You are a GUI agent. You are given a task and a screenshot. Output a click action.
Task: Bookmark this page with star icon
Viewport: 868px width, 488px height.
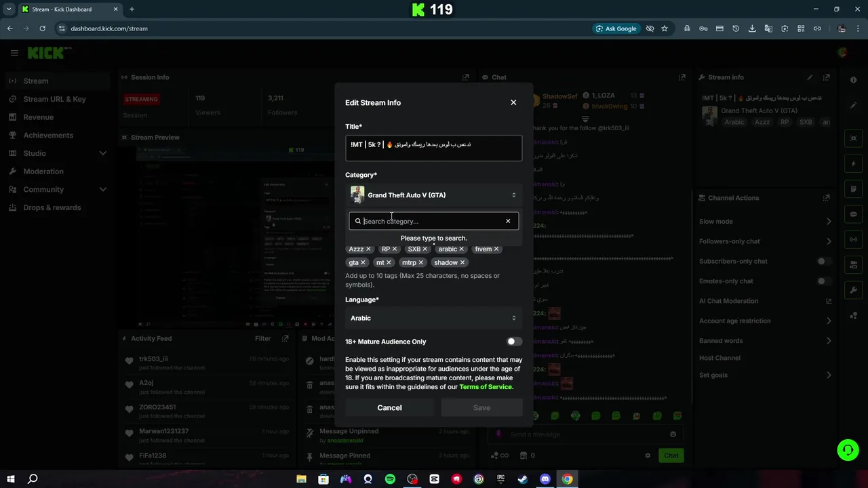[665, 28]
